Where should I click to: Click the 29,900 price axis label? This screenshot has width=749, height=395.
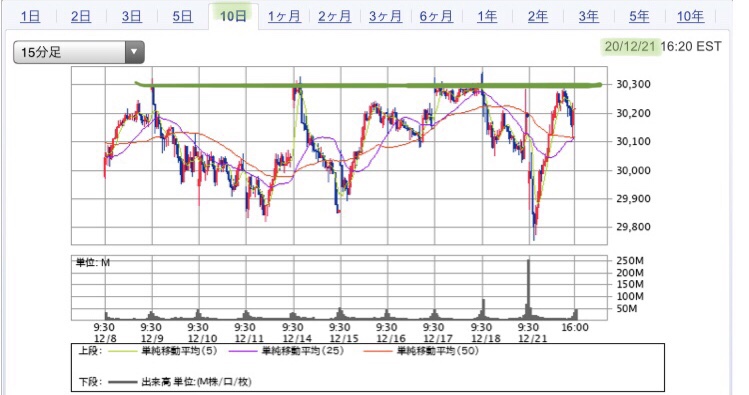[633, 199]
